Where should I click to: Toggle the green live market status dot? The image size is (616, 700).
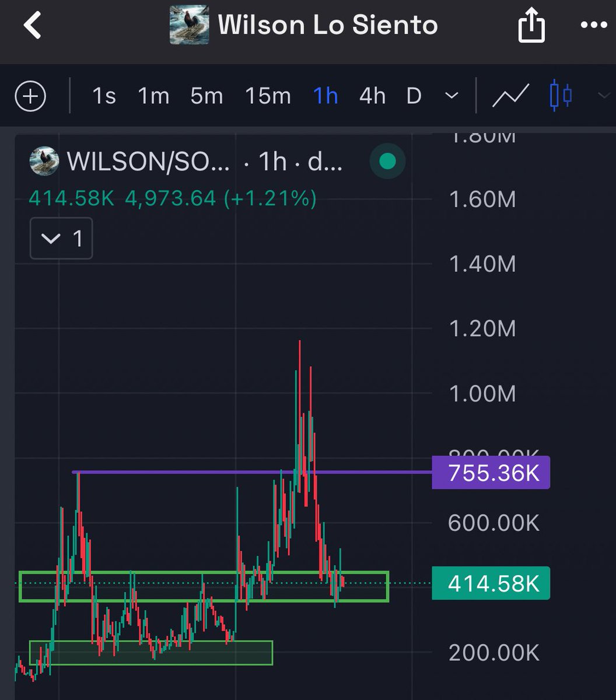click(x=387, y=162)
